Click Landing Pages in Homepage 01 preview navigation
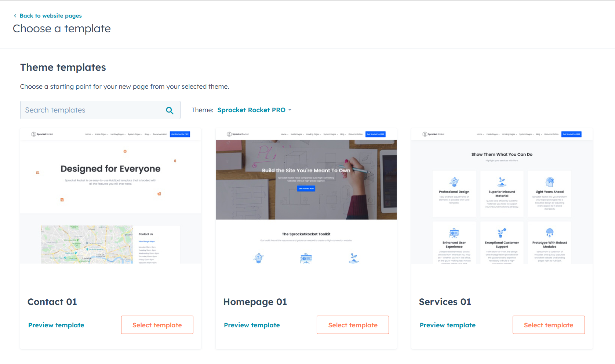Screen dimensions: 615x364 pos(313,134)
